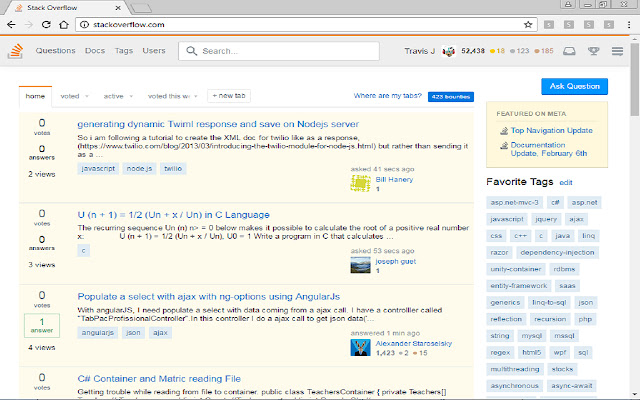Open Top Navigation Update meta link
Image resolution: width=640 pixels, height=400 pixels.
coord(551,131)
